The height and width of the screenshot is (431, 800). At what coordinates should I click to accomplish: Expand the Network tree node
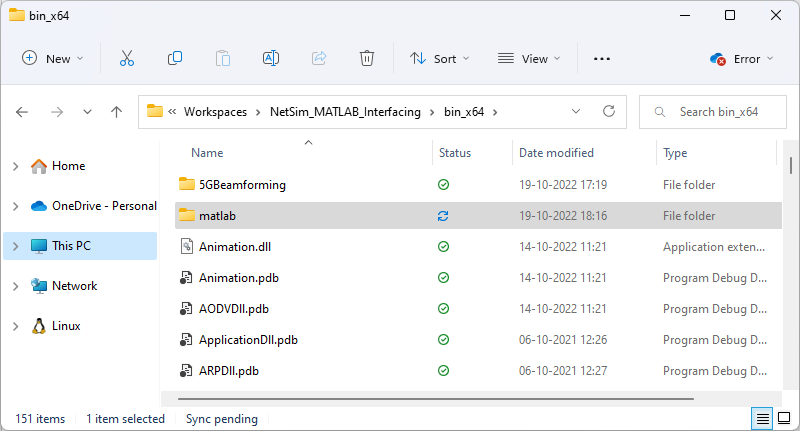coord(15,286)
